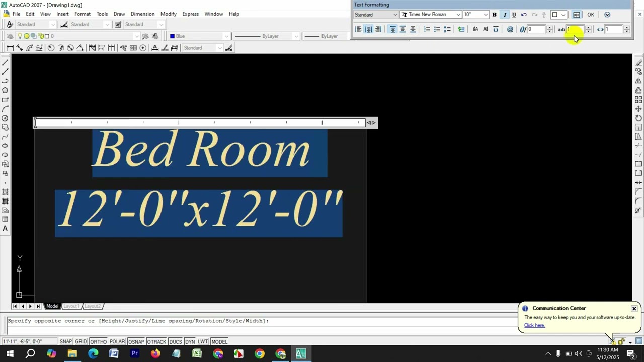Select the Line tool in Draw toolbar

point(5,62)
